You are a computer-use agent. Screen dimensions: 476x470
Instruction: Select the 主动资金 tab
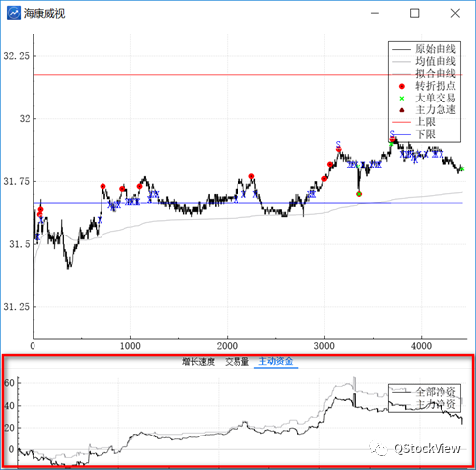coord(276,361)
